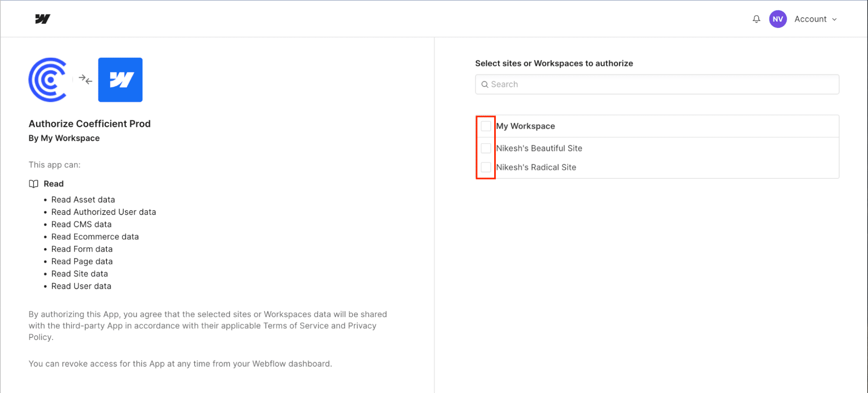Click the revoke access note about Webflow dashboard
Image resolution: width=868 pixels, height=393 pixels.
pos(180,364)
